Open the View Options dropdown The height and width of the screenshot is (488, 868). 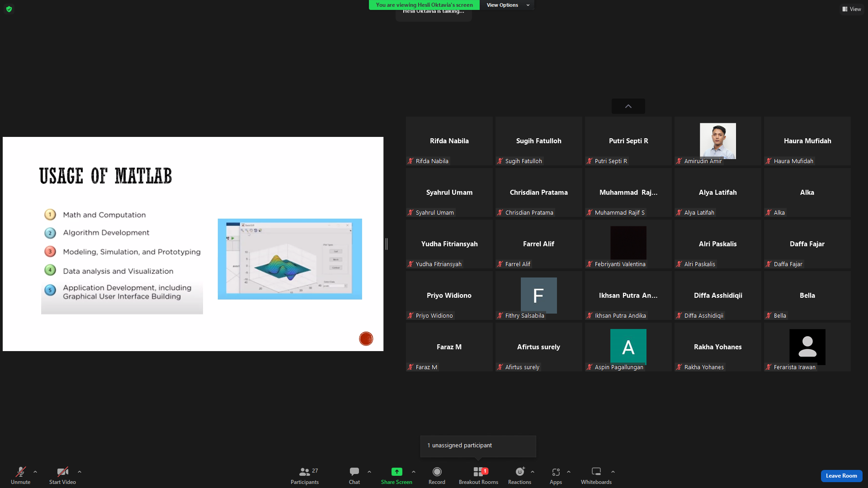[507, 5]
